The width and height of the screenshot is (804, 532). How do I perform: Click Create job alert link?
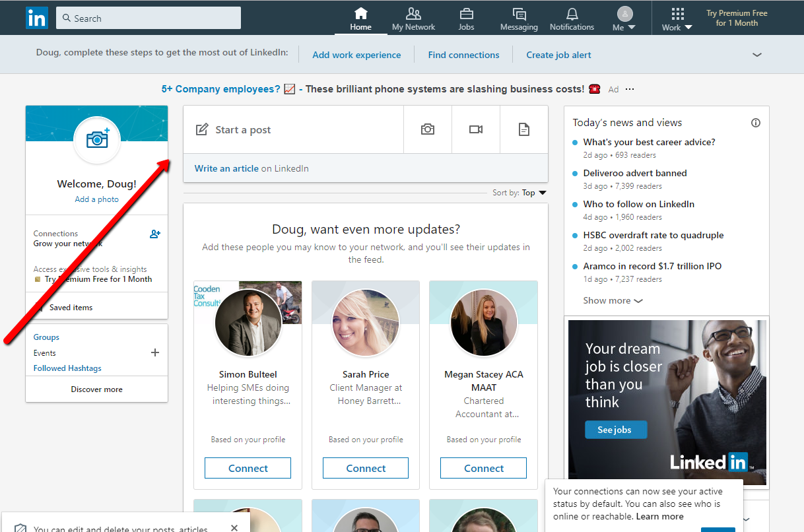(558, 55)
